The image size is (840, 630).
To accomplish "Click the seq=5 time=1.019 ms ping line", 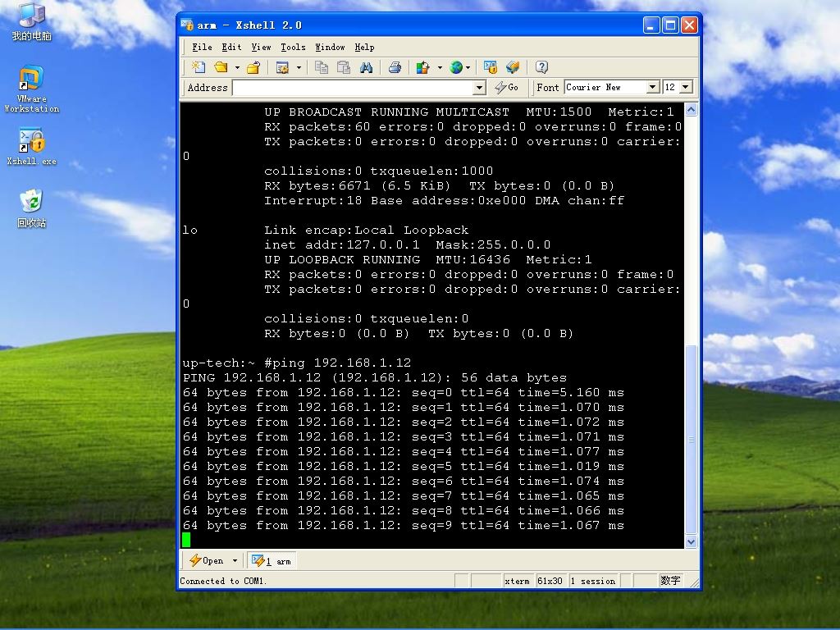I will click(x=404, y=466).
